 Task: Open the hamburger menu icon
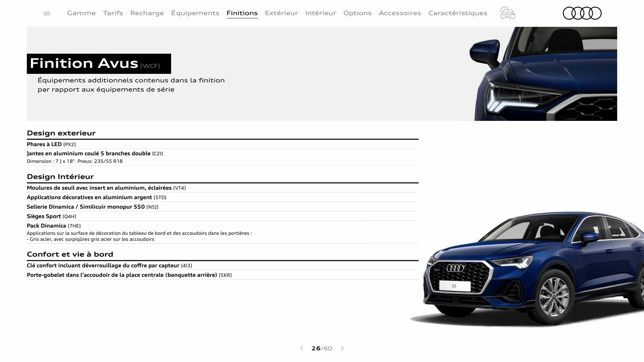point(47,13)
